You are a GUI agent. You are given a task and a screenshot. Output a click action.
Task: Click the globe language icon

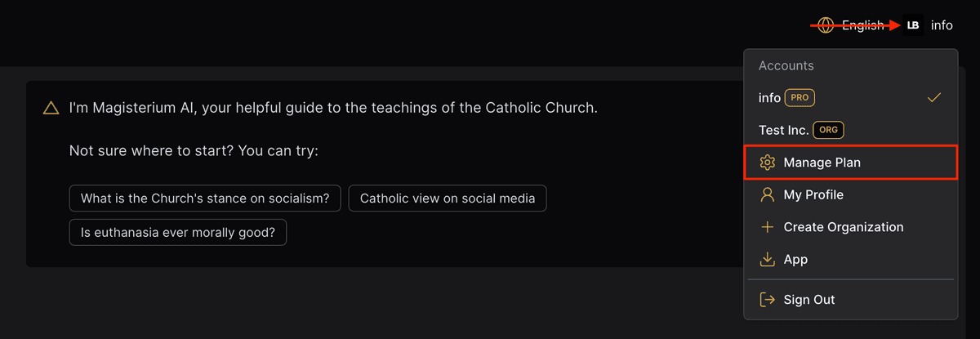click(826, 25)
